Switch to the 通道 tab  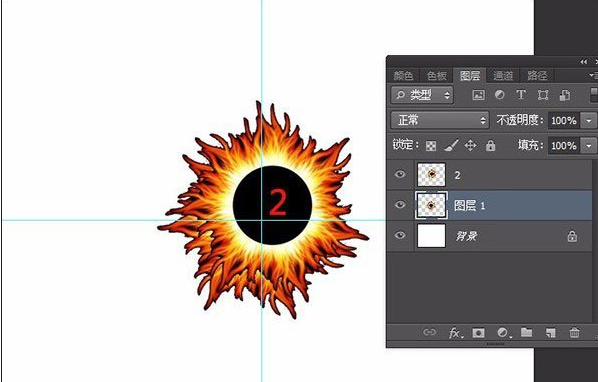[503, 76]
